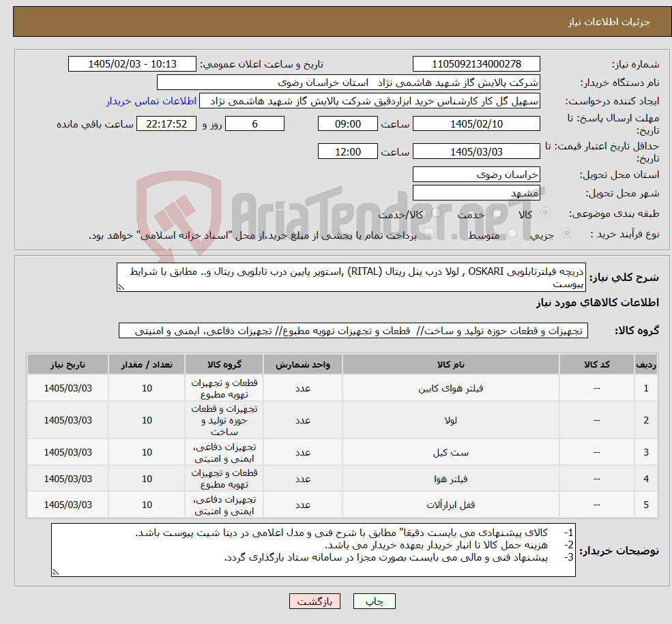
Task: Click the remaining time field 22:17:52
Action: coord(166,123)
